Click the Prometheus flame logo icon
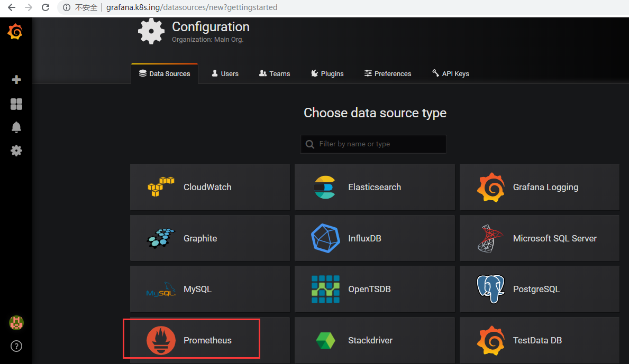This screenshot has width=629, height=364. 161,340
